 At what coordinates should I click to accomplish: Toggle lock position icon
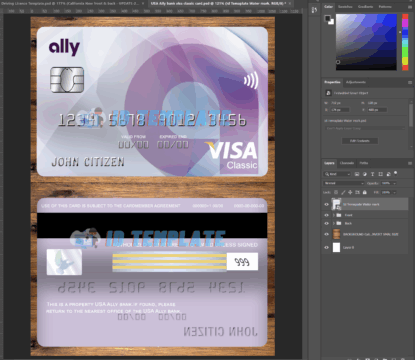(x=350, y=192)
